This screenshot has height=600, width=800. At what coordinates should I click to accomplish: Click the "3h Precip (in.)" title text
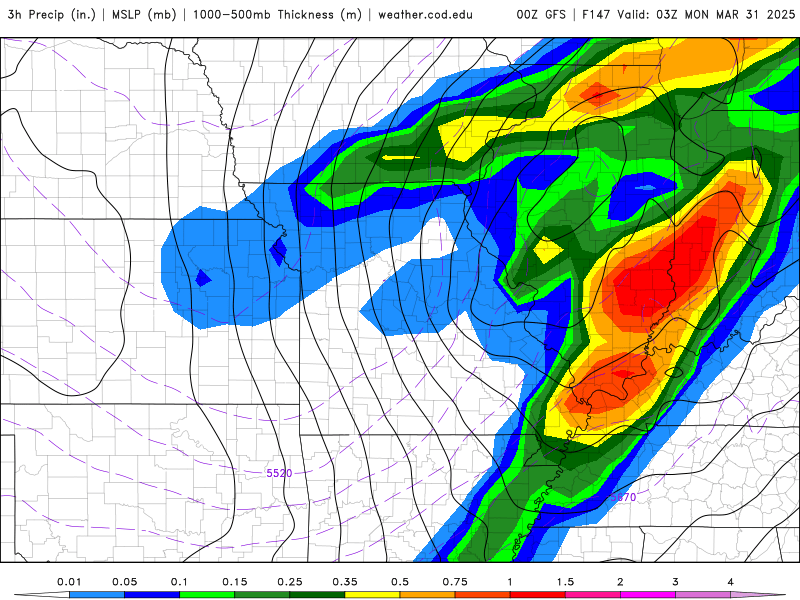coord(52,15)
